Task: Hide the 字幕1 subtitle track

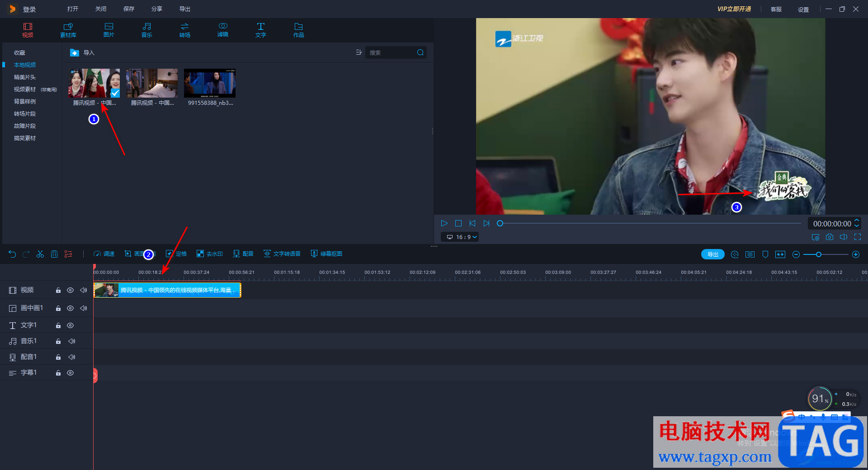Action: [70, 373]
